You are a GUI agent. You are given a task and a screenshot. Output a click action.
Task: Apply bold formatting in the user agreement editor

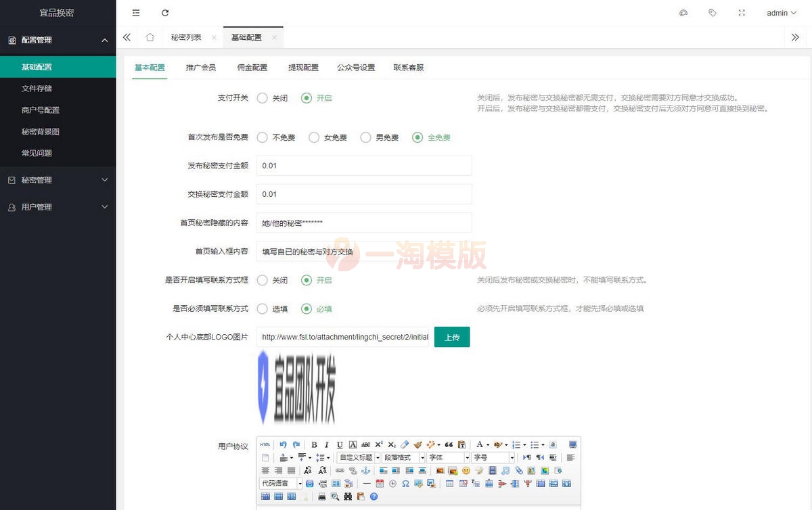pos(314,444)
